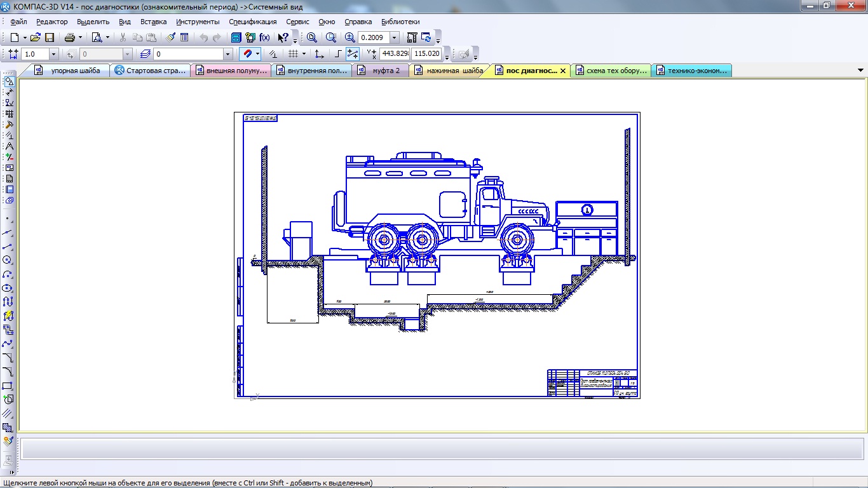Choose the Rectangle drawing tool
The width and height of the screenshot is (868, 488).
[x=8, y=386]
